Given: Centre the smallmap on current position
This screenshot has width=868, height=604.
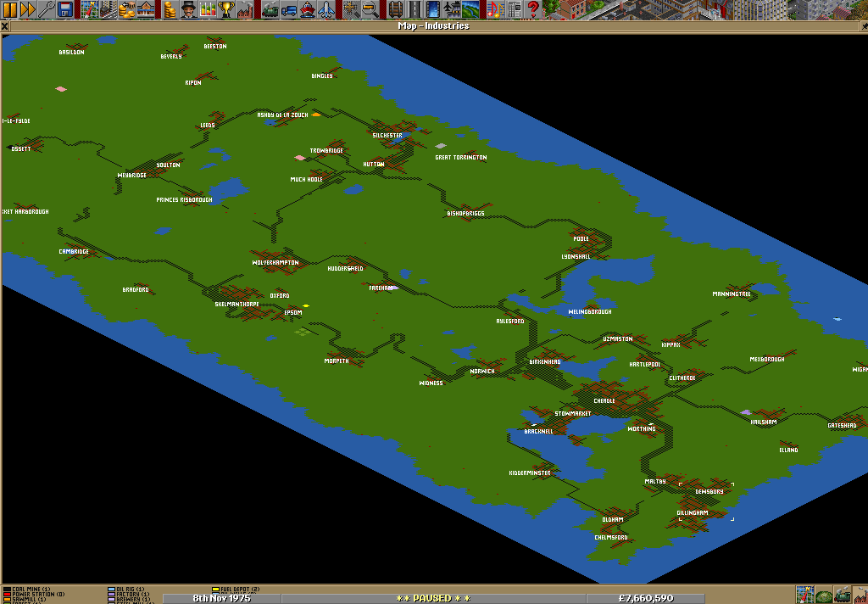Looking at the screenshot, I should [x=804, y=596].
